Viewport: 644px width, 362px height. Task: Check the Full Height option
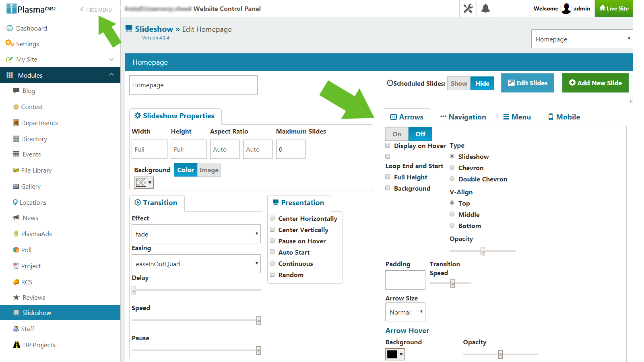click(388, 177)
